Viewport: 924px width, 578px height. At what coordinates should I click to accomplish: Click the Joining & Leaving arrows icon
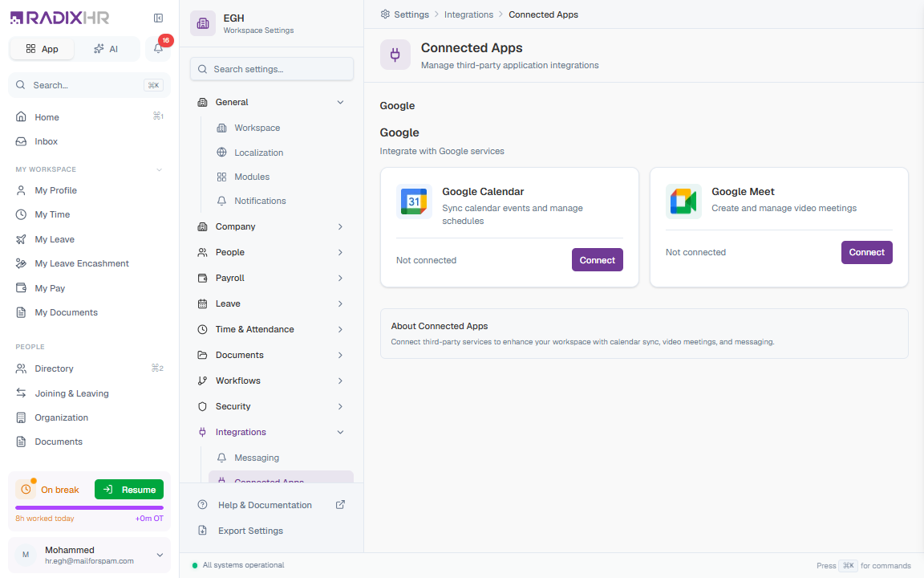click(x=21, y=393)
